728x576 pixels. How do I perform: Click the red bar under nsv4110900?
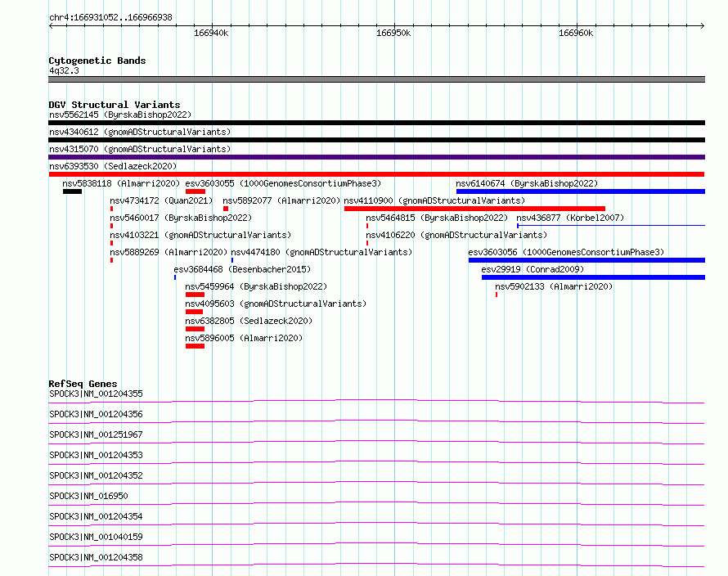[x=475, y=209]
